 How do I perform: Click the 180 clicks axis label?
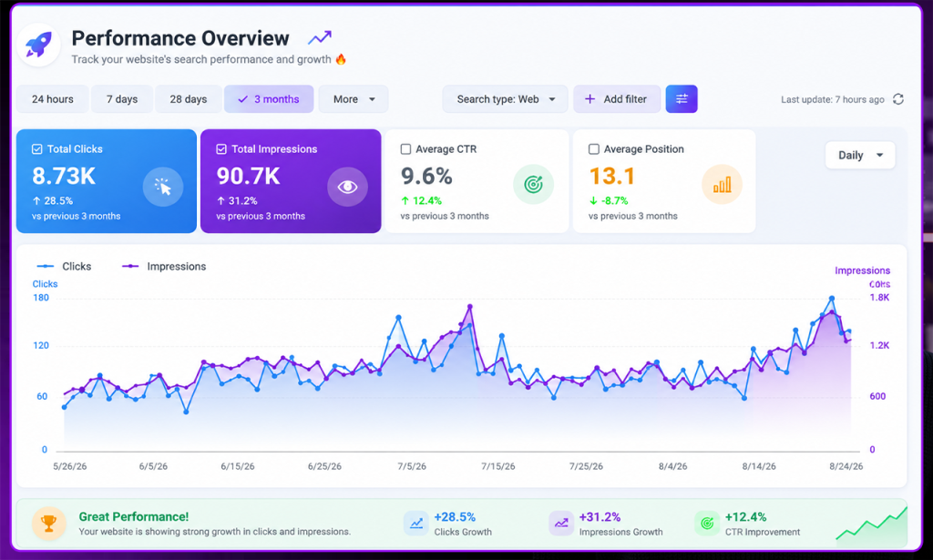[41, 297]
